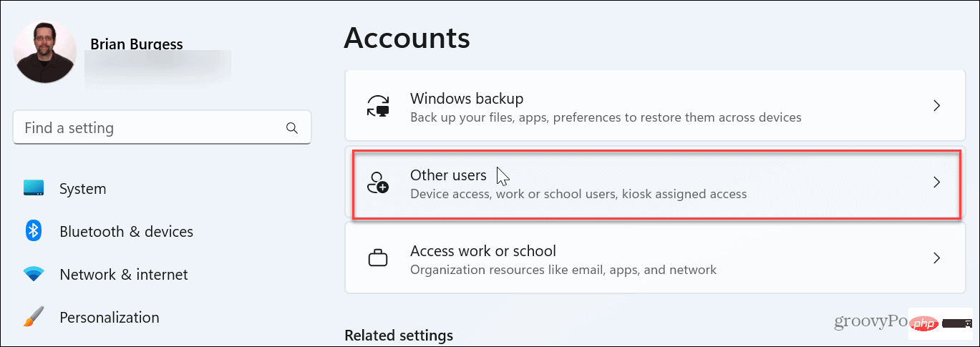This screenshot has width=980, height=347.
Task: Click the System monitor icon
Action: [34, 189]
